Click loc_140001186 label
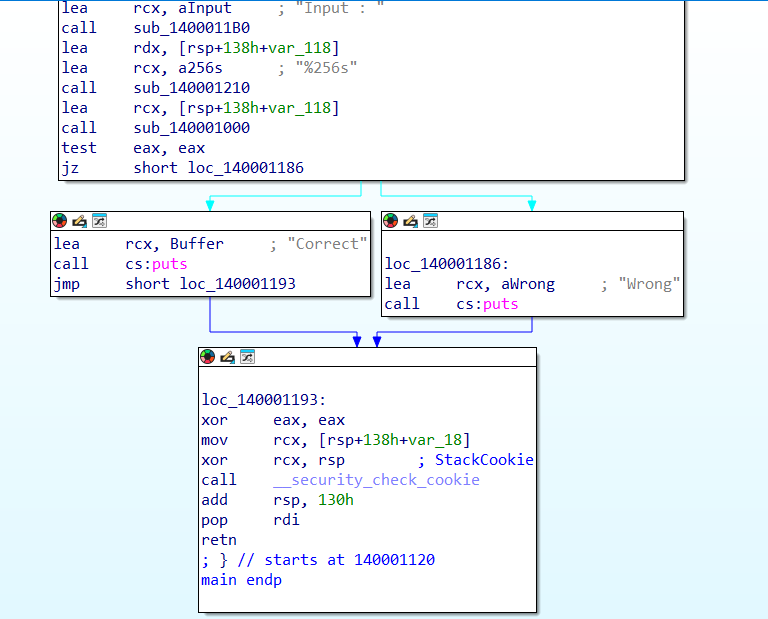This screenshot has width=768, height=619. coord(447,264)
